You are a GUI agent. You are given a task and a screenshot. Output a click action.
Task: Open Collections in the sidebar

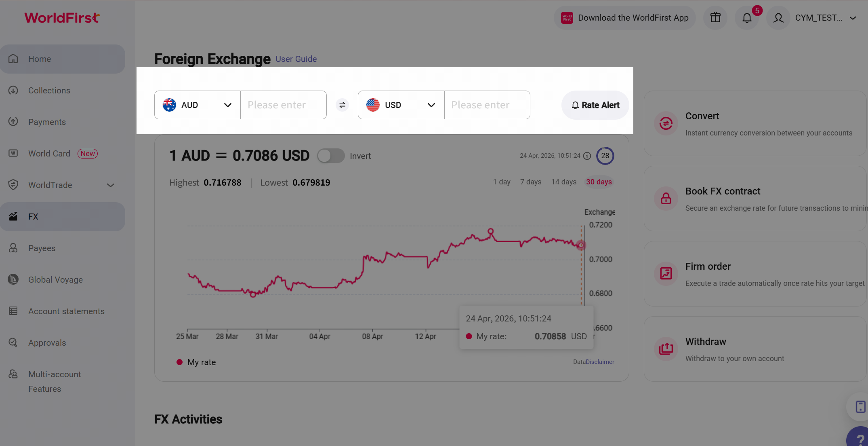click(x=63, y=91)
